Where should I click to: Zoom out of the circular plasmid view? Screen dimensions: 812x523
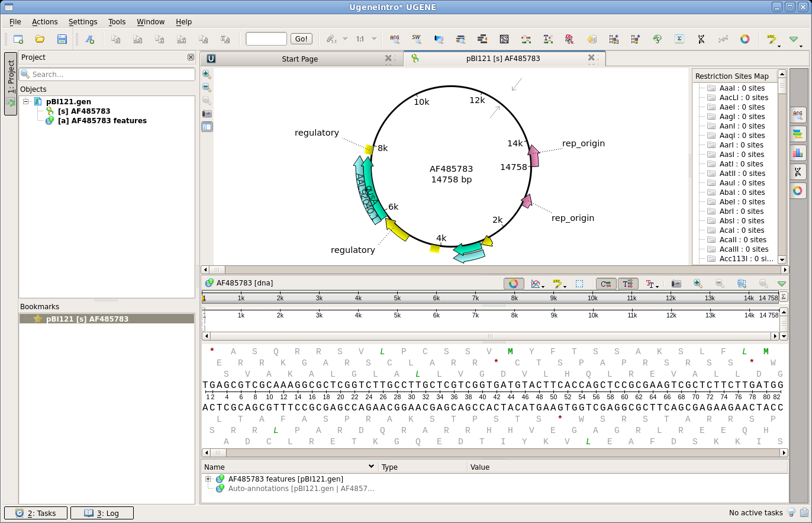[x=207, y=88]
